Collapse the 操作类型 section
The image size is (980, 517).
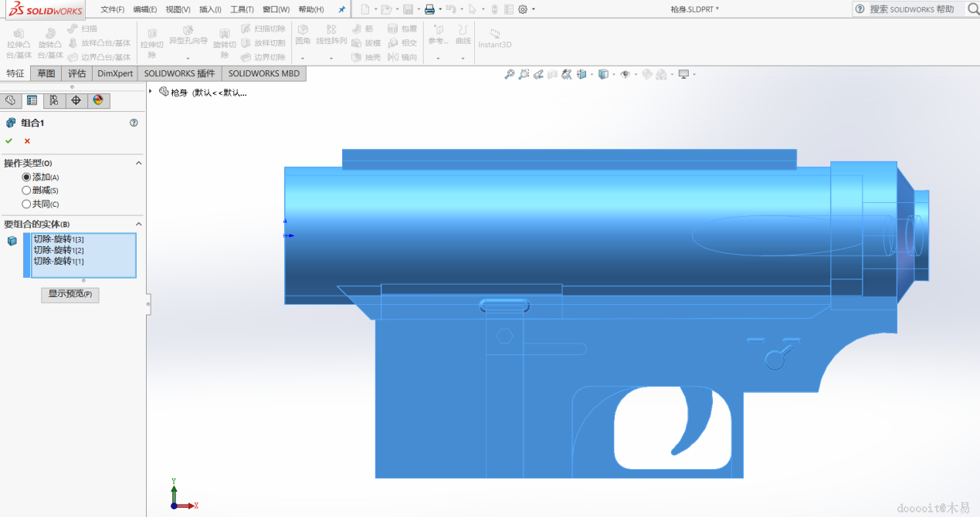point(139,163)
